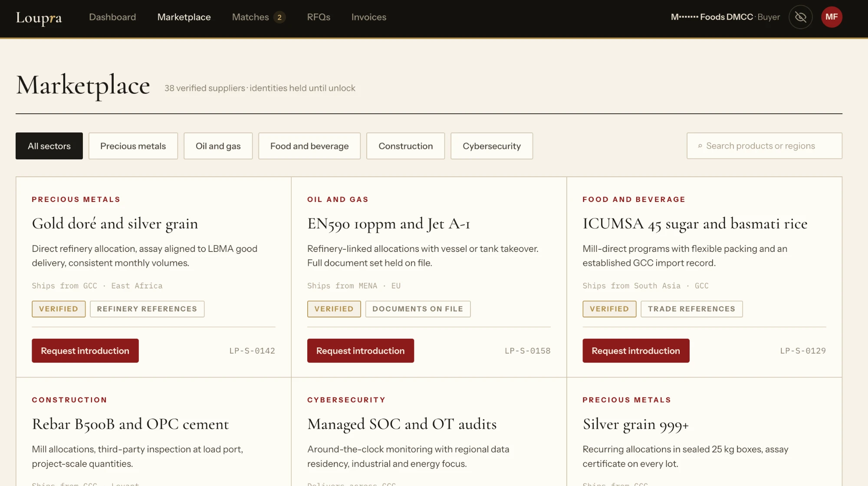Screen dimensions: 868x486
Task: Filter by Cybersecurity sector
Action: pos(492,146)
